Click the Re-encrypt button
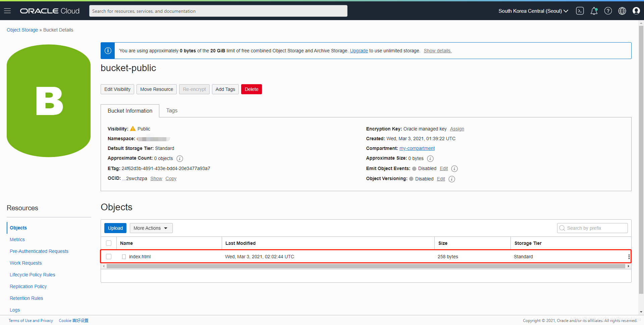The image size is (644, 325). tap(194, 89)
